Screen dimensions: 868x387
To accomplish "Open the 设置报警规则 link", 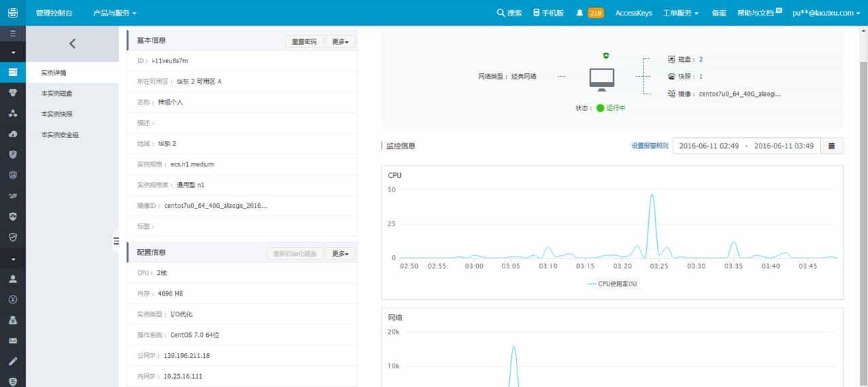I will click(650, 146).
